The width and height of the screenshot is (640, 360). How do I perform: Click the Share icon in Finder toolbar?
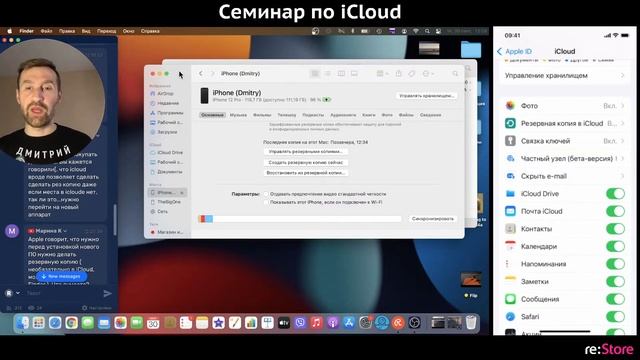tap(399, 73)
